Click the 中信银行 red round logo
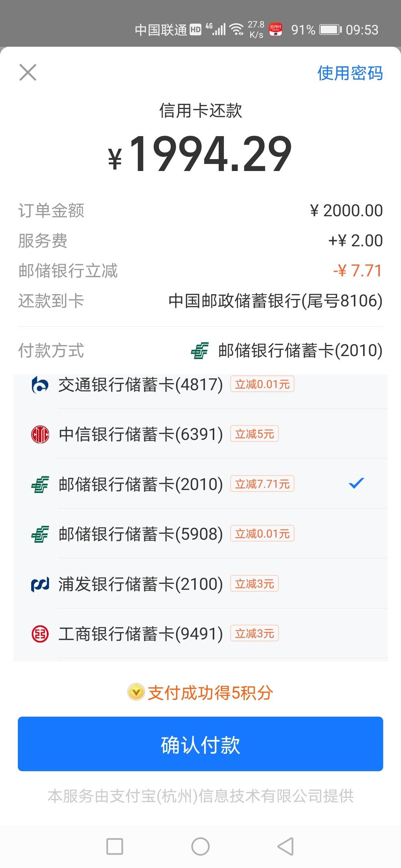The width and height of the screenshot is (401, 868). point(40,434)
